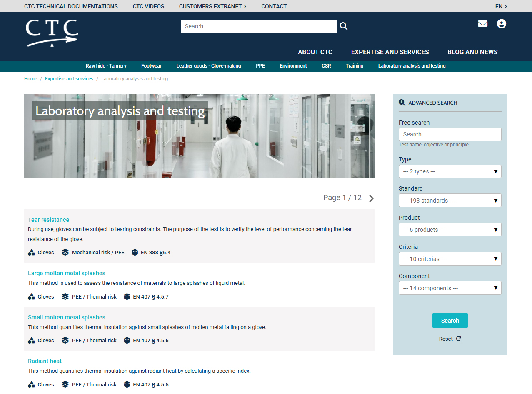Select Footwear in the sub-navigation
The height and width of the screenshot is (394, 532).
click(151, 66)
